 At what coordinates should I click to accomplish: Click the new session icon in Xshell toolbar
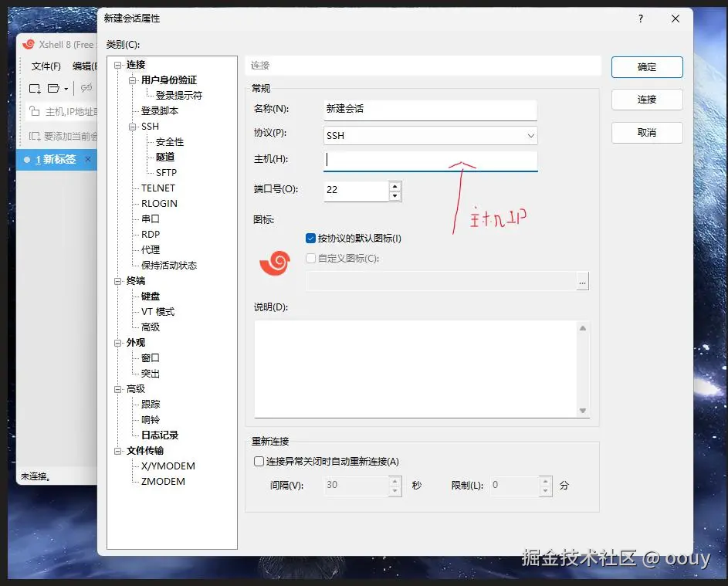coord(35,88)
